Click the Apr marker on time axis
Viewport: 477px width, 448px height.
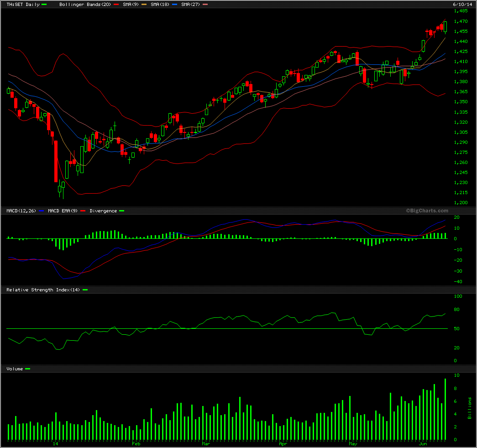pyautogui.click(x=283, y=444)
